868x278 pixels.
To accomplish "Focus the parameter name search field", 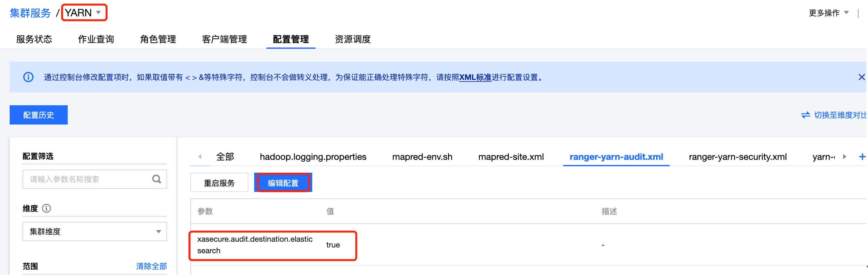I will click(88, 179).
